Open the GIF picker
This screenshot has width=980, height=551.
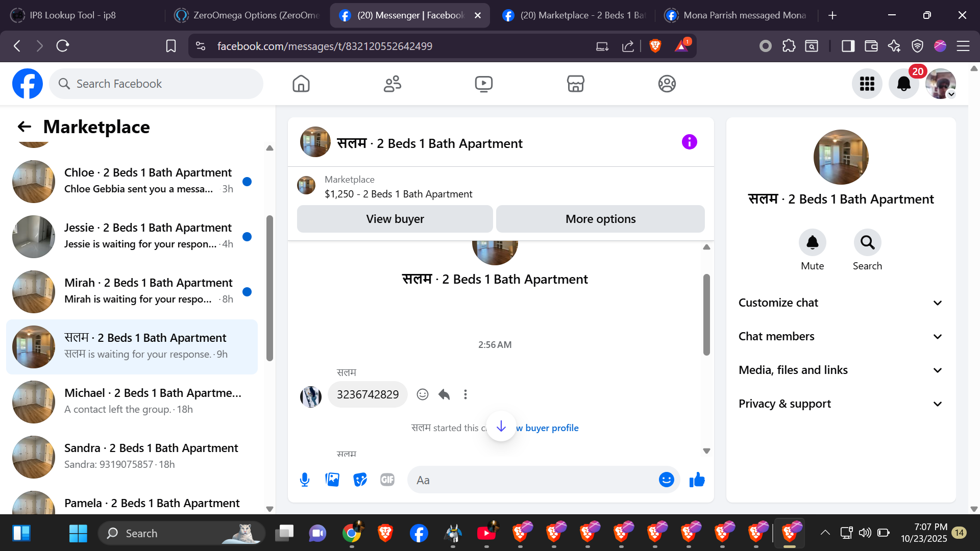click(387, 480)
